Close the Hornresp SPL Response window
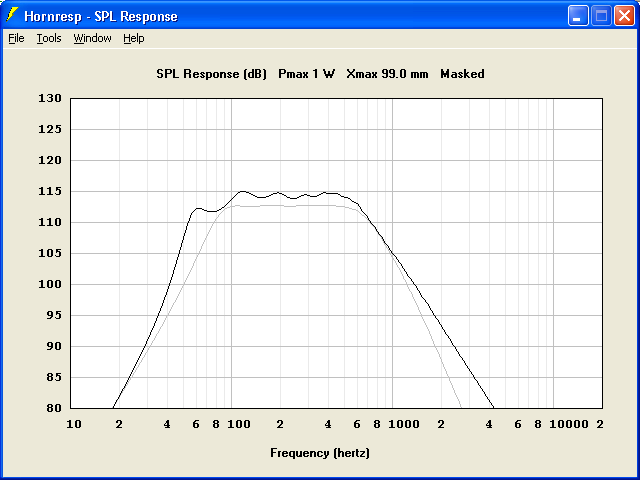This screenshot has width=640, height=480. pos(624,16)
